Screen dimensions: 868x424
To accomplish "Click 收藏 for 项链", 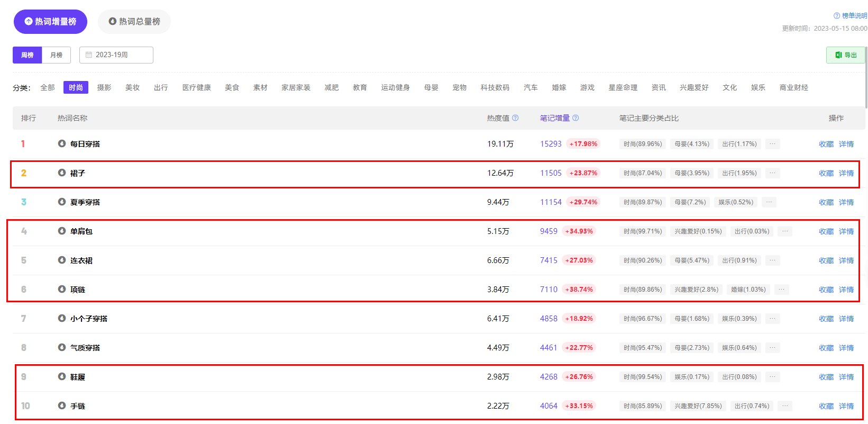I will [x=826, y=290].
